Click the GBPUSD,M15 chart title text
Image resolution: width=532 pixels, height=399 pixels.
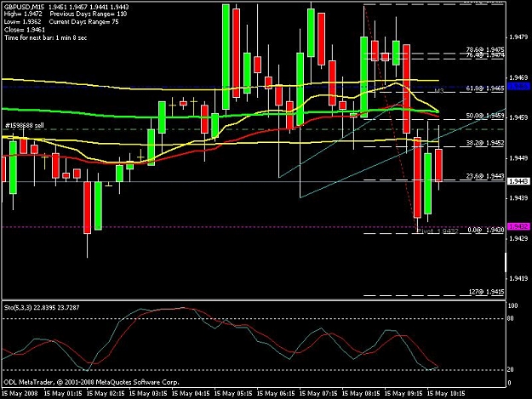(x=24, y=7)
